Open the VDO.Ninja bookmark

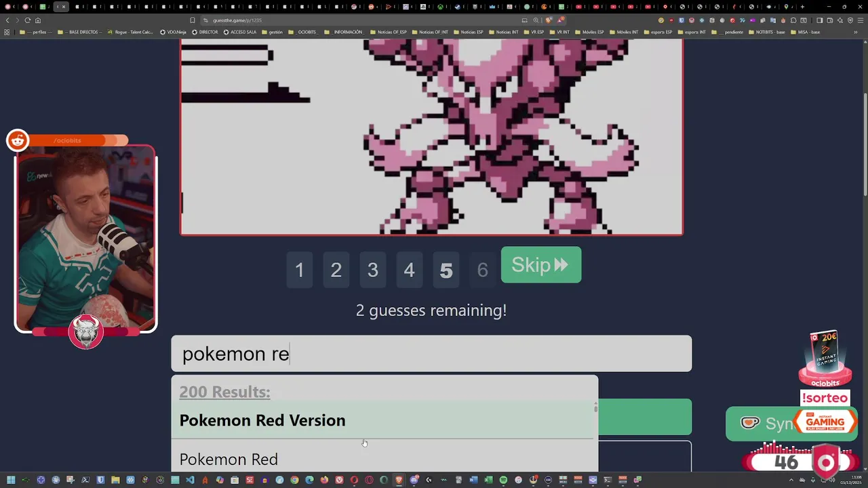pyautogui.click(x=173, y=32)
